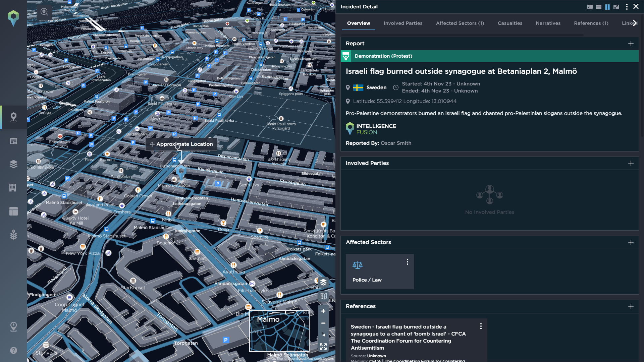Open the Casualties tab
Image resolution: width=644 pixels, height=362 pixels.
pyautogui.click(x=510, y=23)
